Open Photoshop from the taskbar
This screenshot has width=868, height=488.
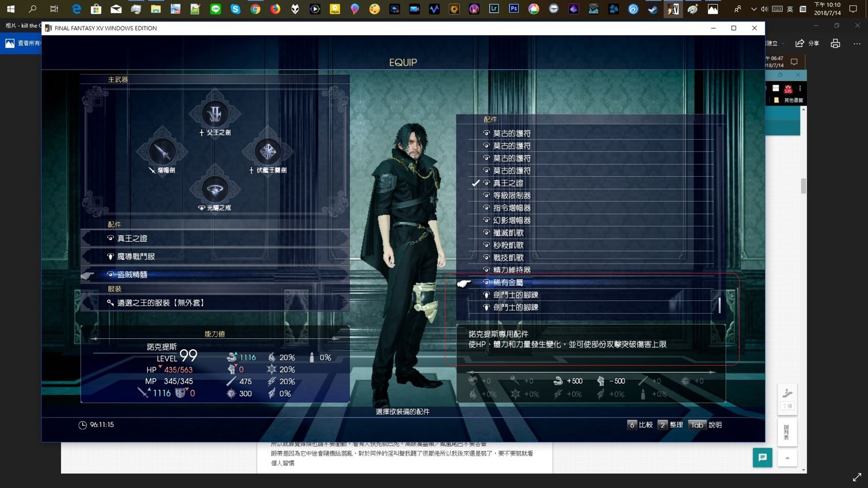pos(514,9)
